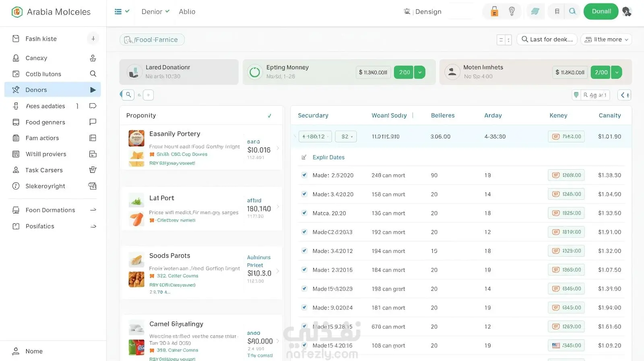The image size is (644, 361).
Task: Click the Keney badge in the Made: 2.5'2020 row
Action: pos(566,175)
